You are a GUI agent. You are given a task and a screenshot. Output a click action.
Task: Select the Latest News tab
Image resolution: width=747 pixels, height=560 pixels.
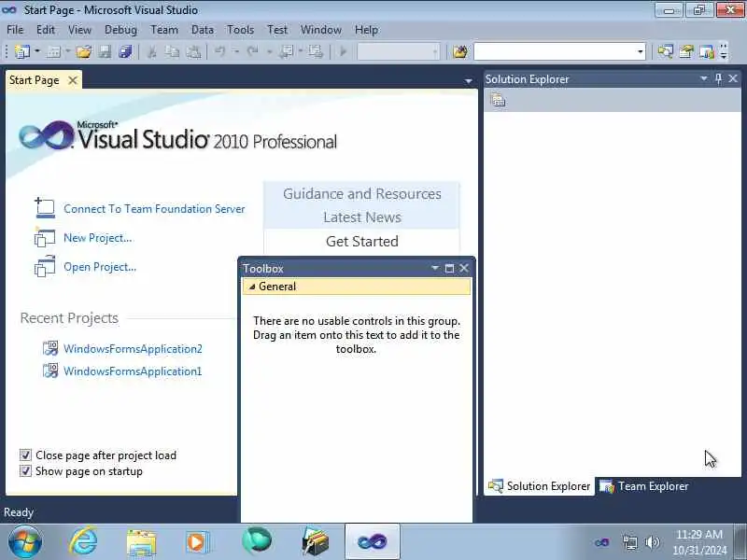[362, 217]
